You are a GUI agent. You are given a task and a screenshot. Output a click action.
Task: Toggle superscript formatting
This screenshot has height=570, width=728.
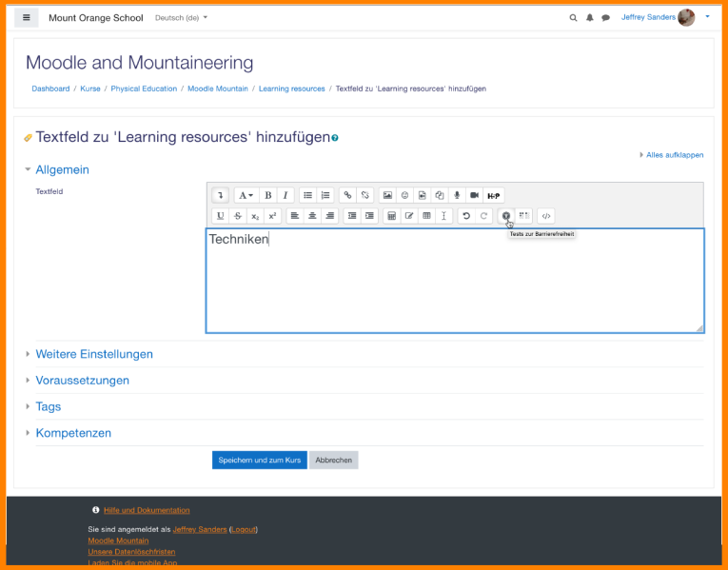pos(272,216)
